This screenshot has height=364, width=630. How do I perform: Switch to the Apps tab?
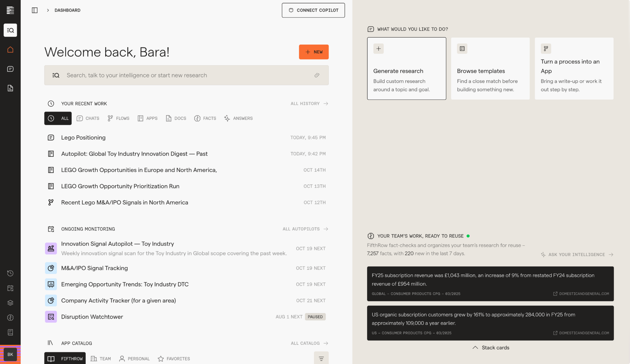pyautogui.click(x=148, y=118)
